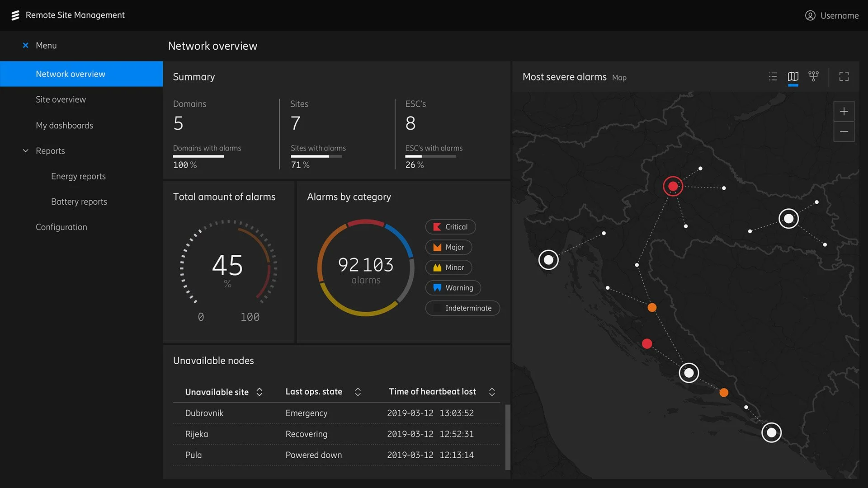This screenshot has height=488, width=868.
Task: Toggle the Warning alarm category filter
Action: [x=453, y=288]
